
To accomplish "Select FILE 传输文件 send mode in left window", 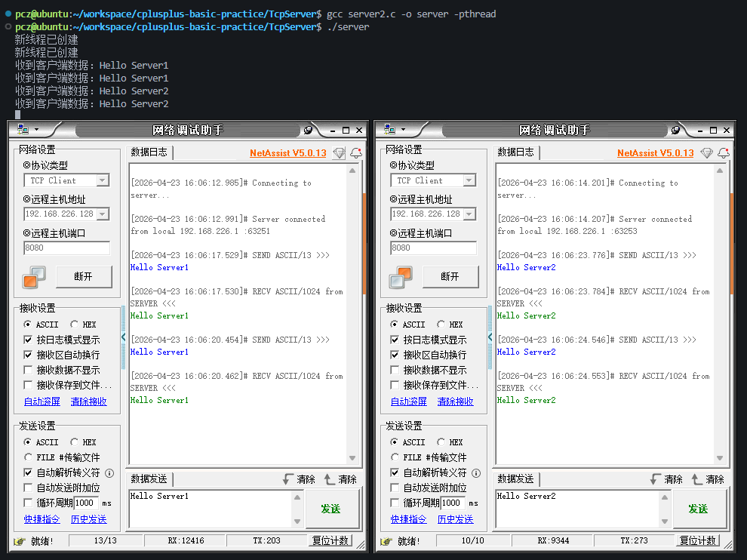I will coord(62,457).
